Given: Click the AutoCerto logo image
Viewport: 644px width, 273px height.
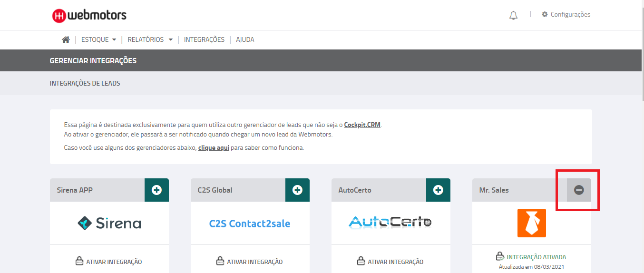Looking at the screenshot, I should (390, 222).
